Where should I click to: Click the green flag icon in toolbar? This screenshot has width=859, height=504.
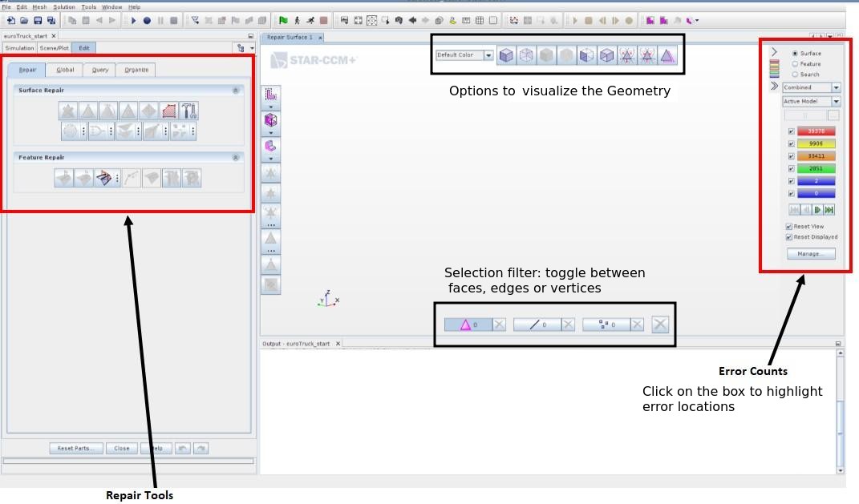coord(283,20)
